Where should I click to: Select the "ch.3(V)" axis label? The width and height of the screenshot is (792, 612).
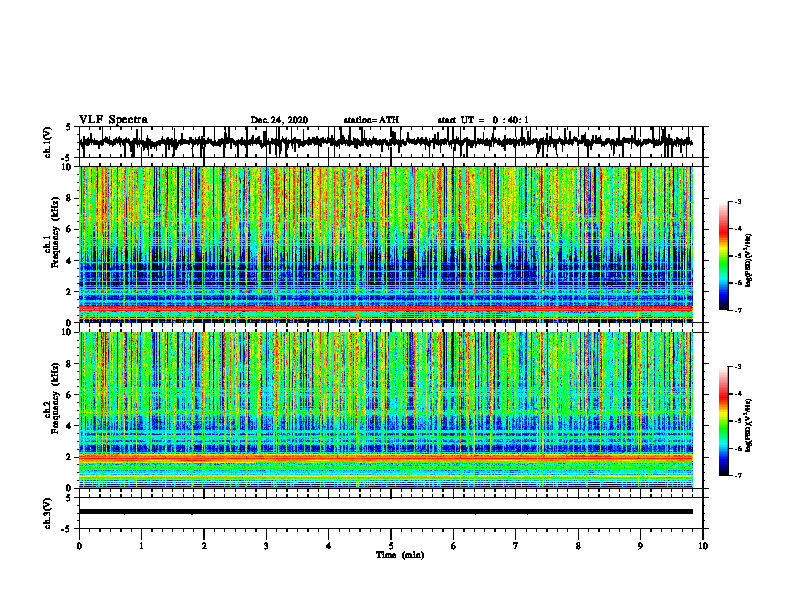click(47, 514)
